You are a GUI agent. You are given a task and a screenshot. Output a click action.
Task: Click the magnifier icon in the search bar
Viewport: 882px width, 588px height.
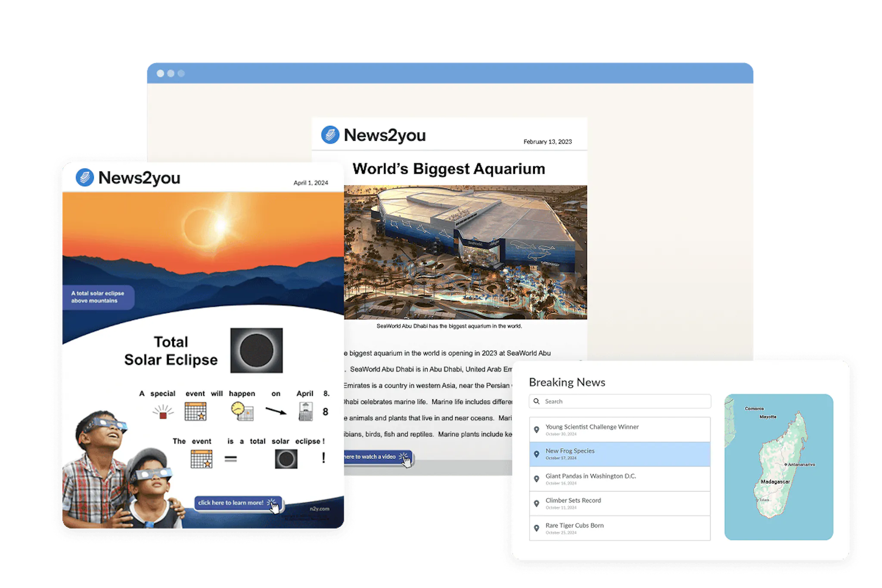pos(537,401)
